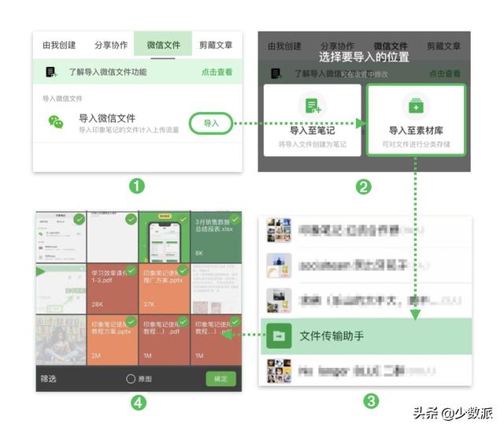Click the note icon beside 了解导入微信文件功能
This screenshot has height=431, width=504.
(x=51, y=72)
